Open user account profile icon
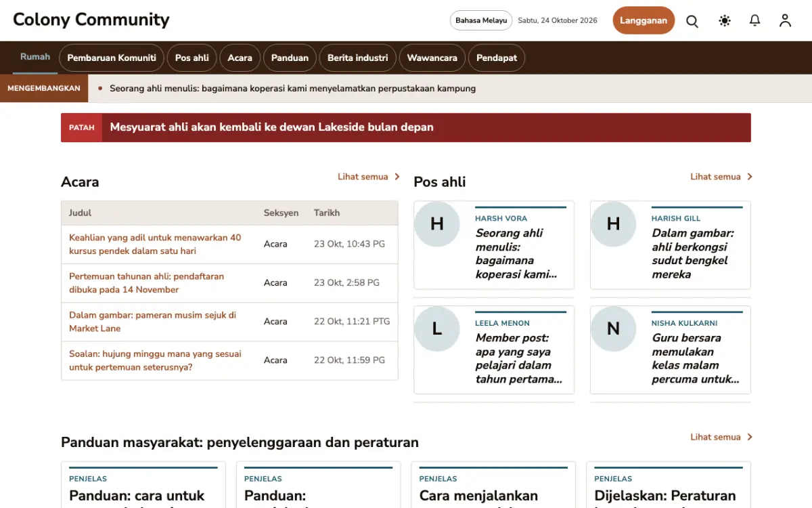 tap(785, 21)
